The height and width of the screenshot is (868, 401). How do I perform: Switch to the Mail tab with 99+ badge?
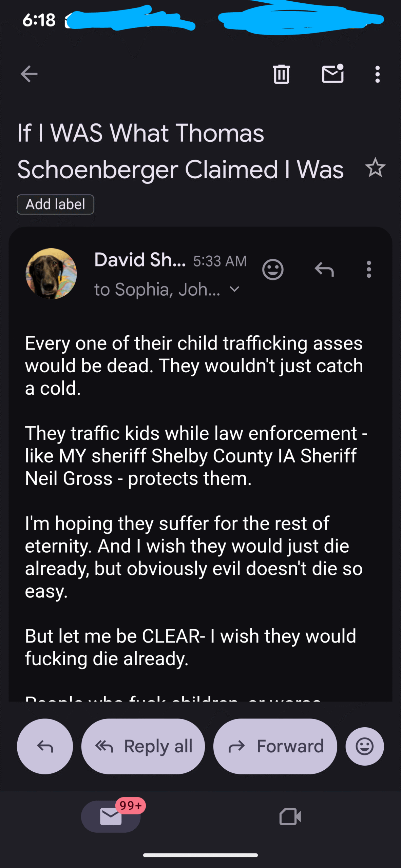point(111,816)
